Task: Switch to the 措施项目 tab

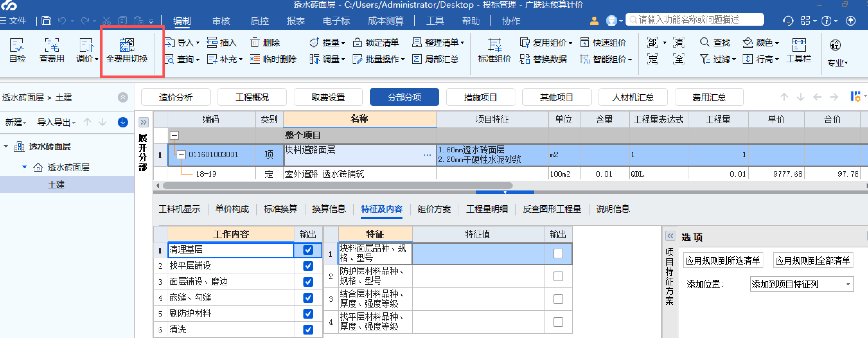Action: pos(480,97)
